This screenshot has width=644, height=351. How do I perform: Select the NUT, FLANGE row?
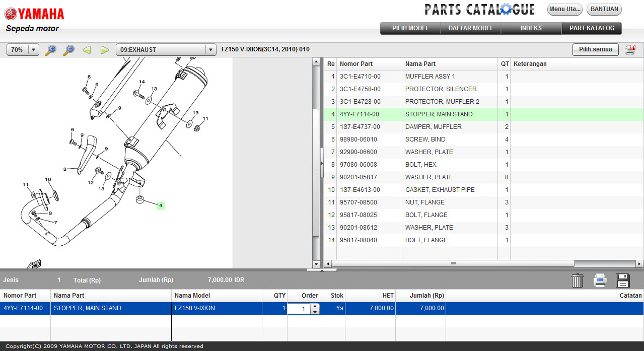click(483, 202)
